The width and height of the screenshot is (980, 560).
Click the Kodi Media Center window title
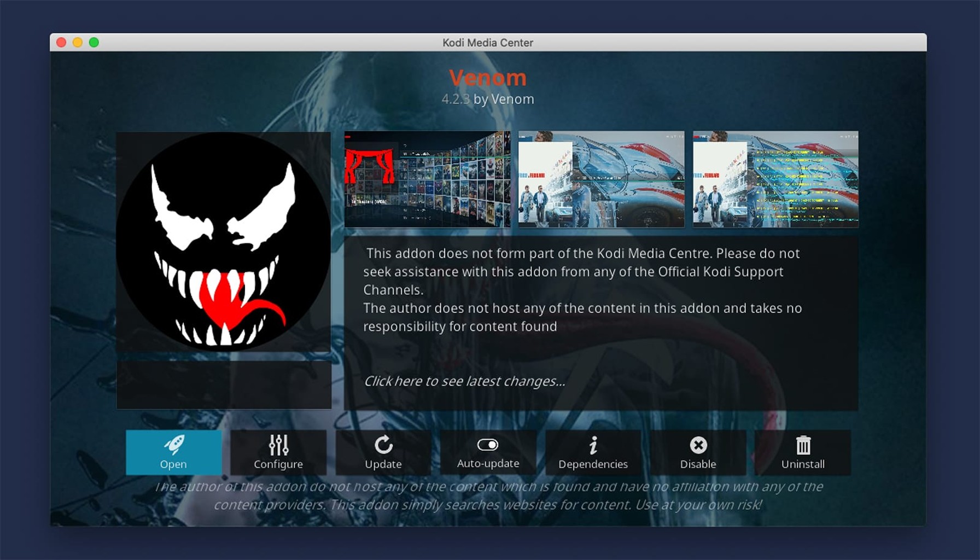click(x=488, y=43)
